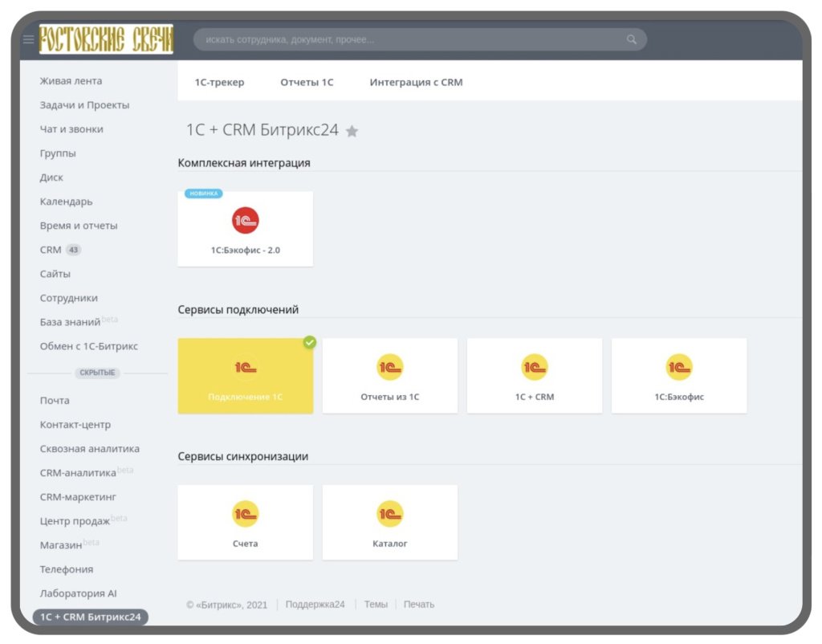Click the Сервисы синхронизации heading

242,456
